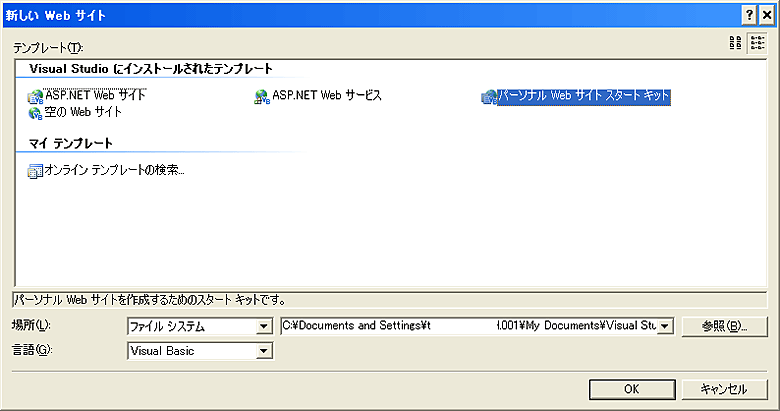Switch to large icons view

pyautogui.click(x=736, y=42)
